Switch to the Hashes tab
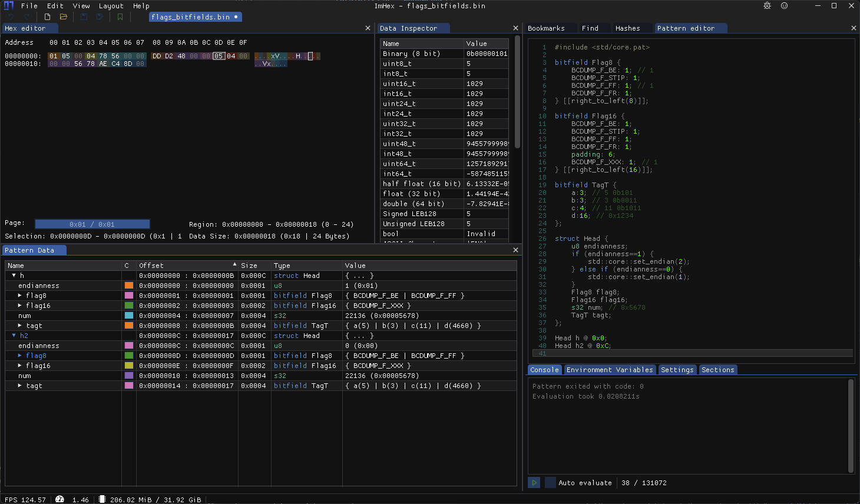Viewport: 860px width, 504px height. 630,28
